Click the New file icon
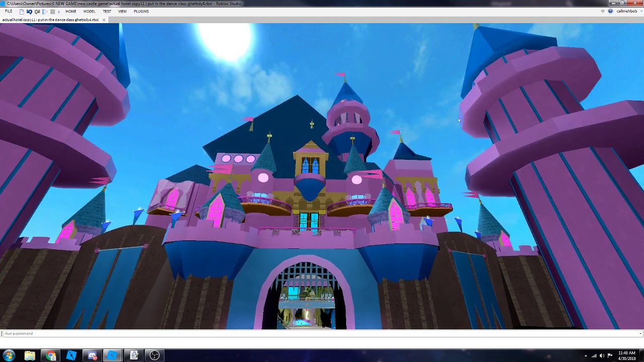 [x=22, y=12]
